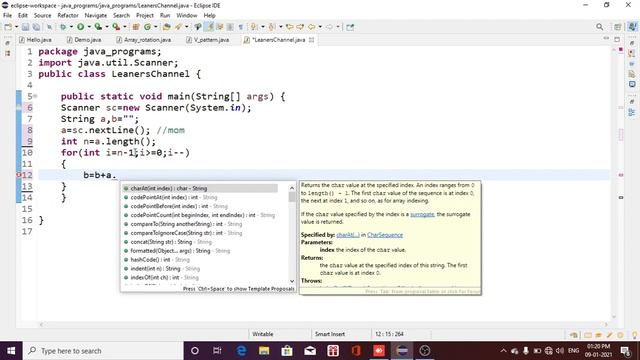Image resolution: width=640 pixels, height=360 pixels.
Task: Open dropdown next to New Java Class
Action: (156, 27)
